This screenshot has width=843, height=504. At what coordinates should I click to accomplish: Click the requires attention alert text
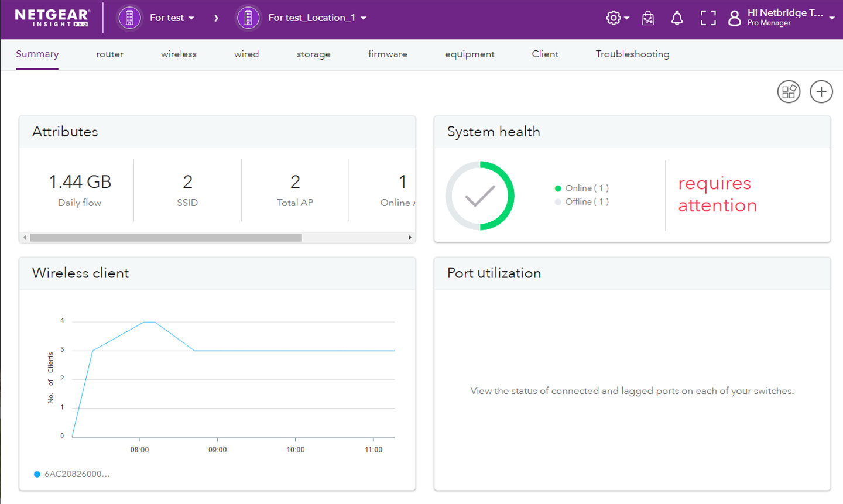tap(717, 194)
